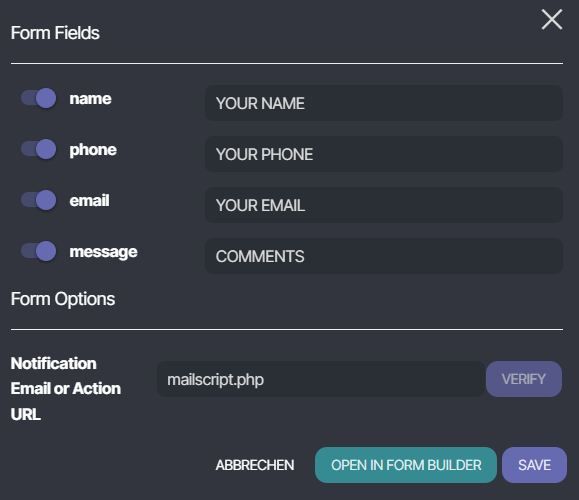Focus the mailscript.php action URL field
The width and height of the screenshot is (579, 500).
pyautogui.click(x=321, y=379)
